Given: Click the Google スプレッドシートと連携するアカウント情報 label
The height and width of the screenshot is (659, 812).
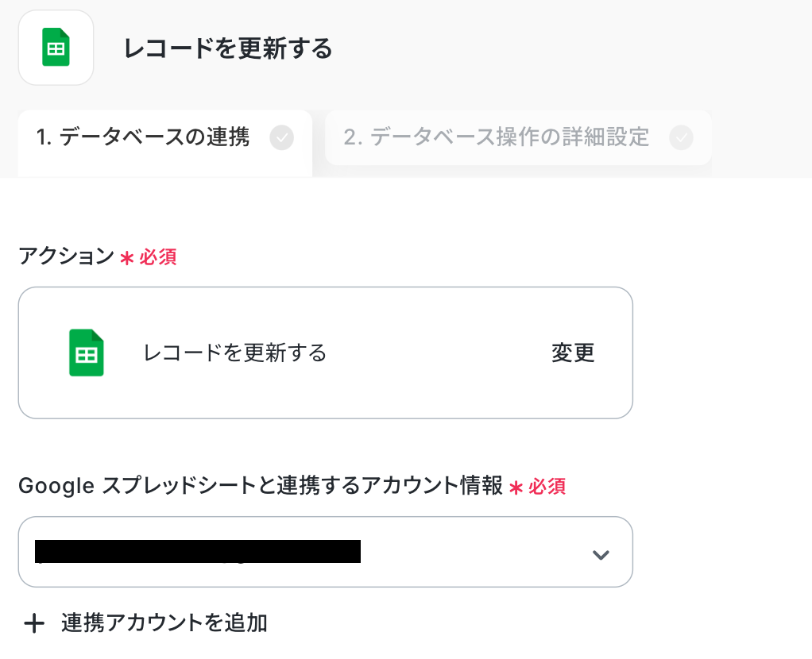Looking at the screenshot, I should coord(260,486).
